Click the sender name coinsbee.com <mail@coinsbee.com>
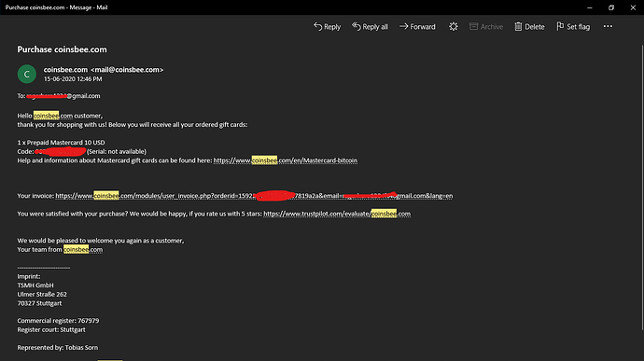644x361 pixels. (x=104, y=70)
